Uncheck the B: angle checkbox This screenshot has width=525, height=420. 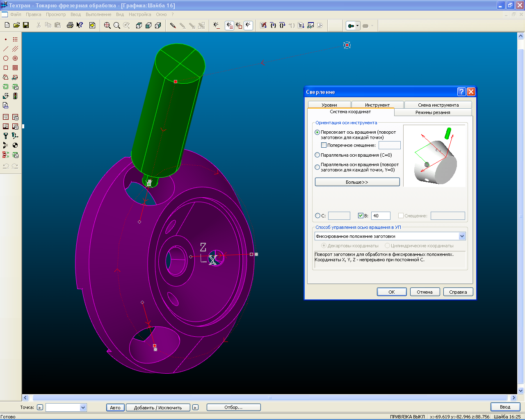(361, 216)
